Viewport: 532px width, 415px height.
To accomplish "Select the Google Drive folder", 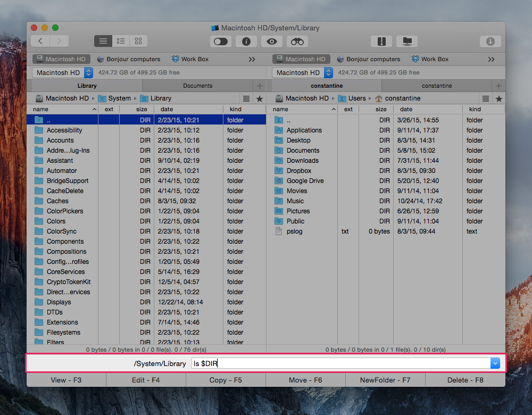I will [x=386, y=181].
